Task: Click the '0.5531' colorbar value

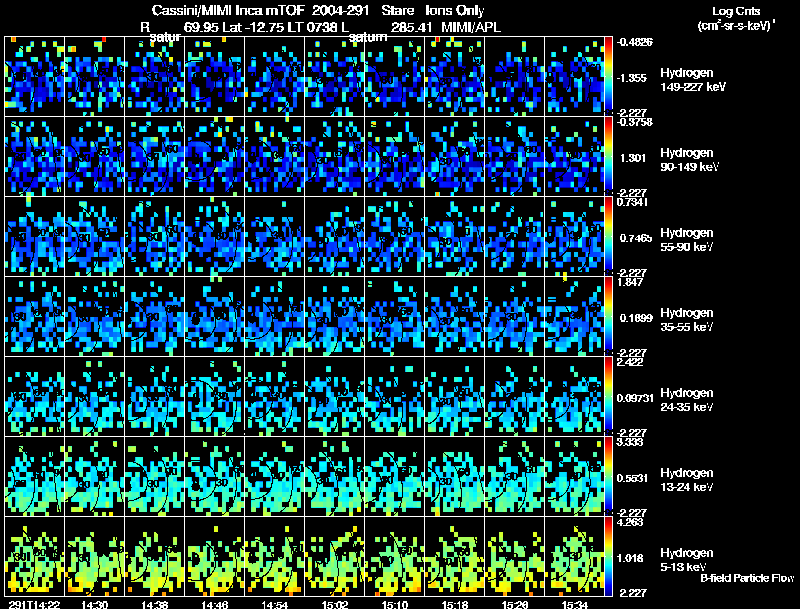Action: pos(632,478)
